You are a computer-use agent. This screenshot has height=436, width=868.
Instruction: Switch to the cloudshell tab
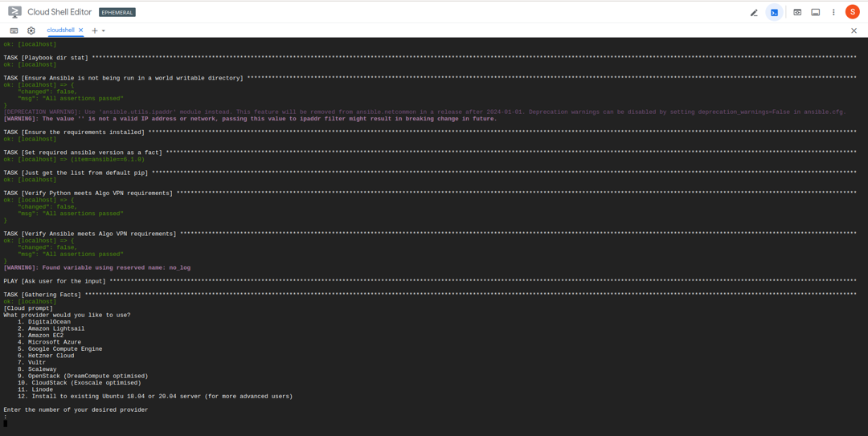click(60, 30)
